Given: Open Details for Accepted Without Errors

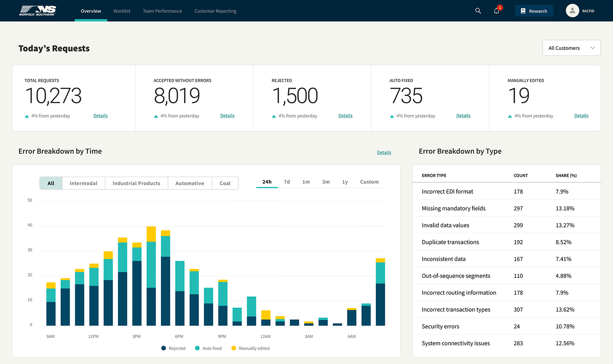Looking at the screenshot, I should pyautogui.click(x=227, y=116).
